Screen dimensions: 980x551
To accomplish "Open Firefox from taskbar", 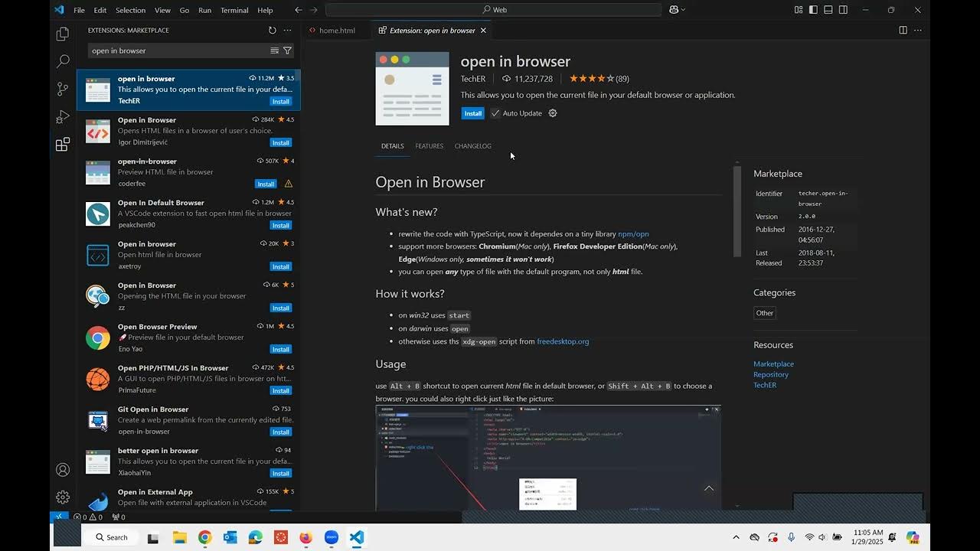I will [x=305, y=537].
